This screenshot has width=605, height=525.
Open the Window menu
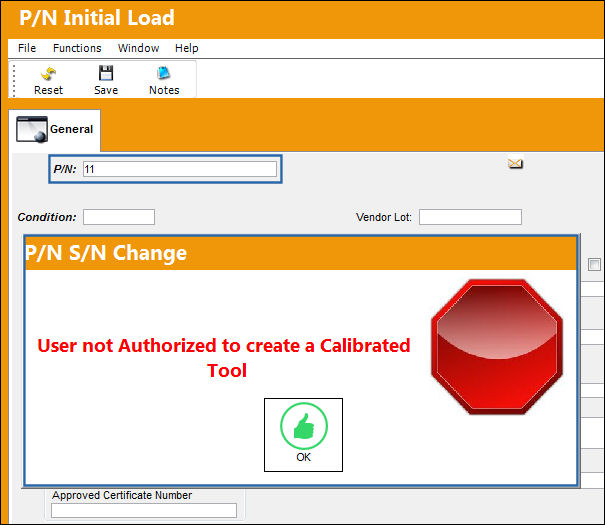(x=139, y=48)
